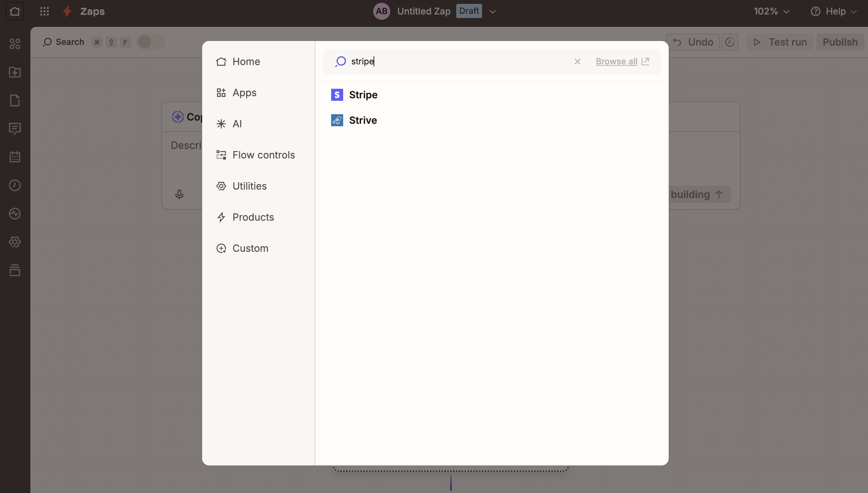Image resolution: width=868 pixels, height=493 pixels.
Task: Open the document page icon in sidebar
Action: tap(15, 100)
